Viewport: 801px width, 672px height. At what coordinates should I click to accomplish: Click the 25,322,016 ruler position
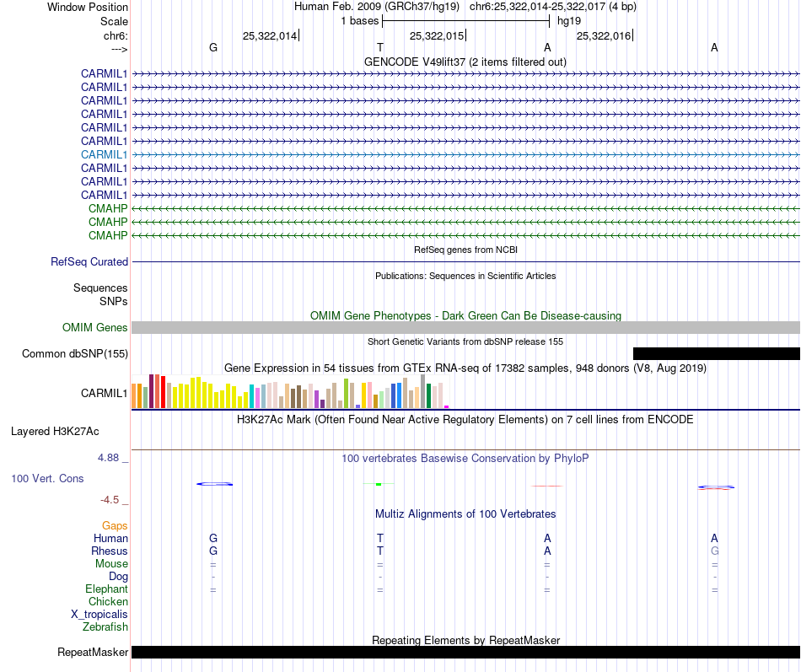(x=604, y=35)
